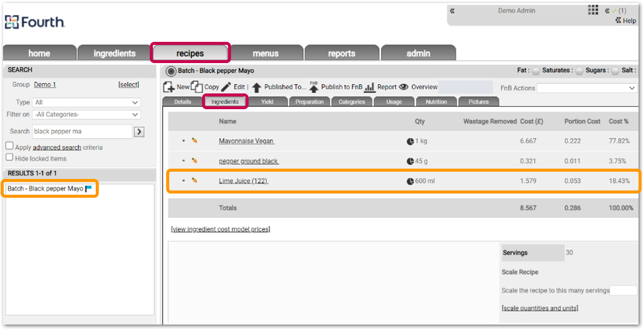644x330 pixels.
Task: Click the Servings value 30
Action: point(569,252)
